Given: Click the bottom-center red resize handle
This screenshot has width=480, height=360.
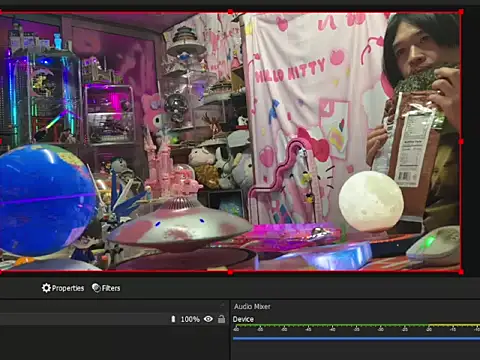Looking at the screenshot, I should point(230,272).
